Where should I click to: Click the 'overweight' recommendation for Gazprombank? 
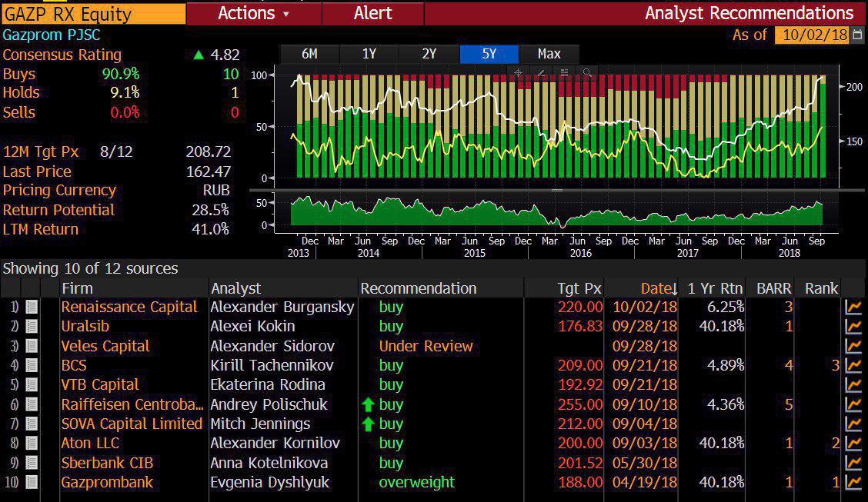(416, 483)
